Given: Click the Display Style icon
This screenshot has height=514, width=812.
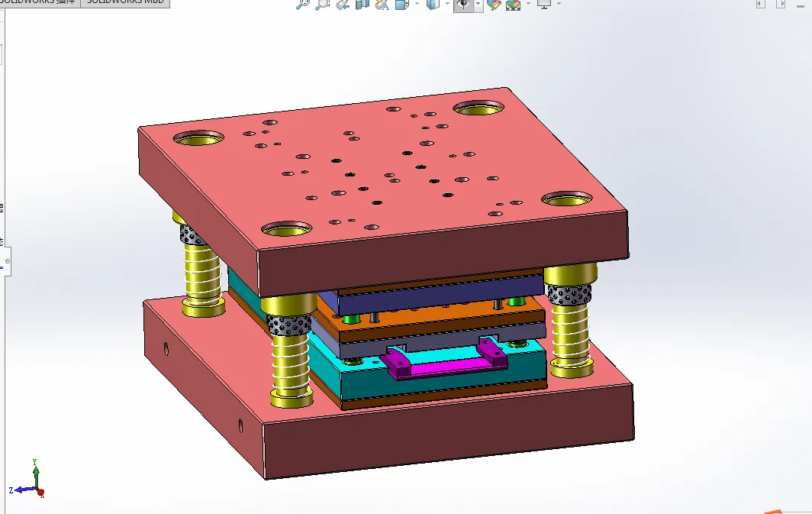Looking at the screenshot, I should (x=433, y=4).
